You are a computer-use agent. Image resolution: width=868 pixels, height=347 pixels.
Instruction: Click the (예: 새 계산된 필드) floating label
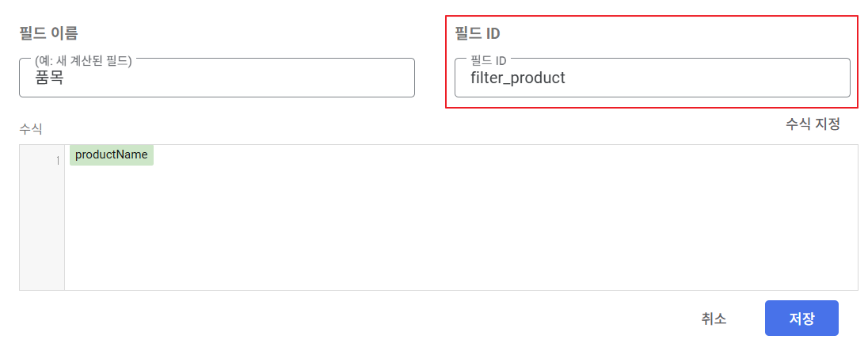pyautogui.click(x=83, y=61)
